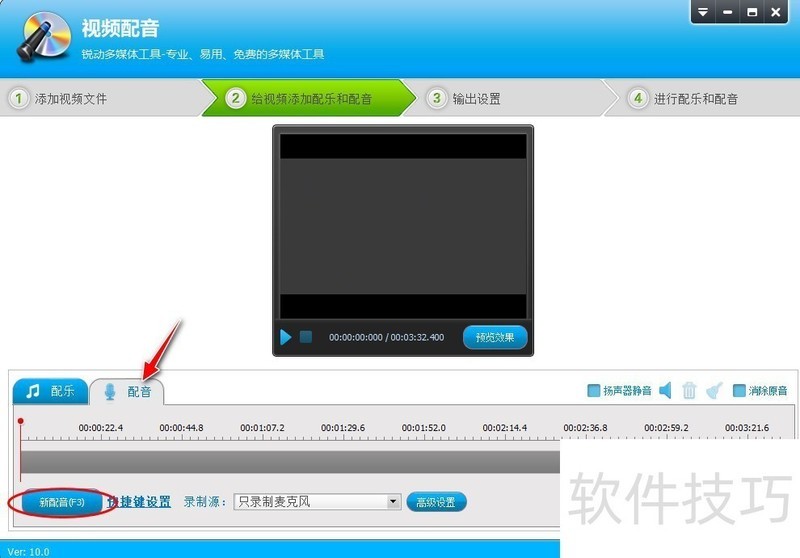Enable the 消除原音 remove original audio checkbox
Viewport: 800px width, 558px height.
click(x=738, y=391)
